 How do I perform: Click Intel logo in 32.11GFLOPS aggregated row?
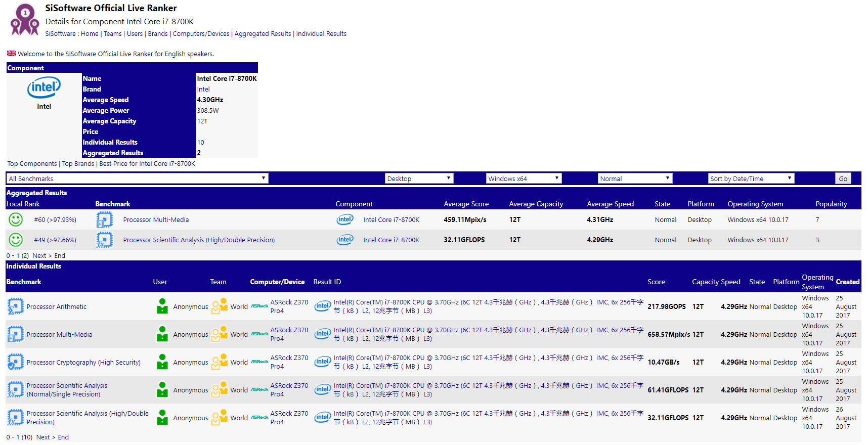click(x=345, y=240)
